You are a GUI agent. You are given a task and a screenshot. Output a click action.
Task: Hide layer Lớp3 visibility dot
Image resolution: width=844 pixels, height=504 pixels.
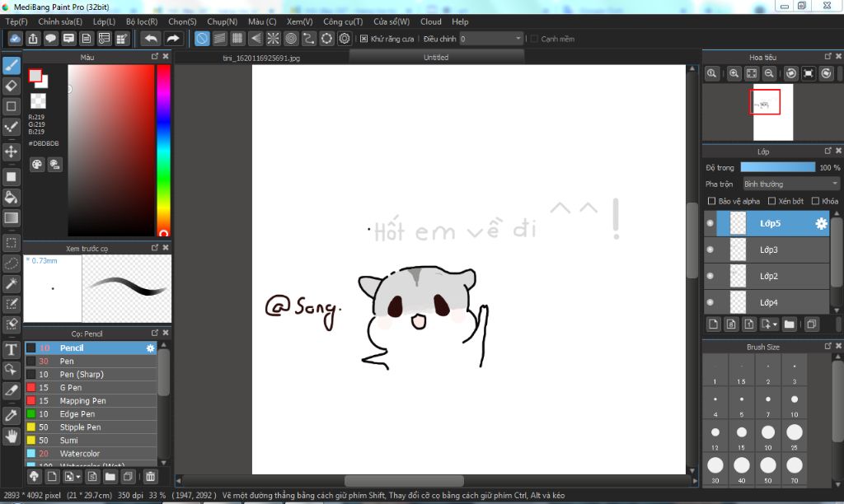point(710,250)
